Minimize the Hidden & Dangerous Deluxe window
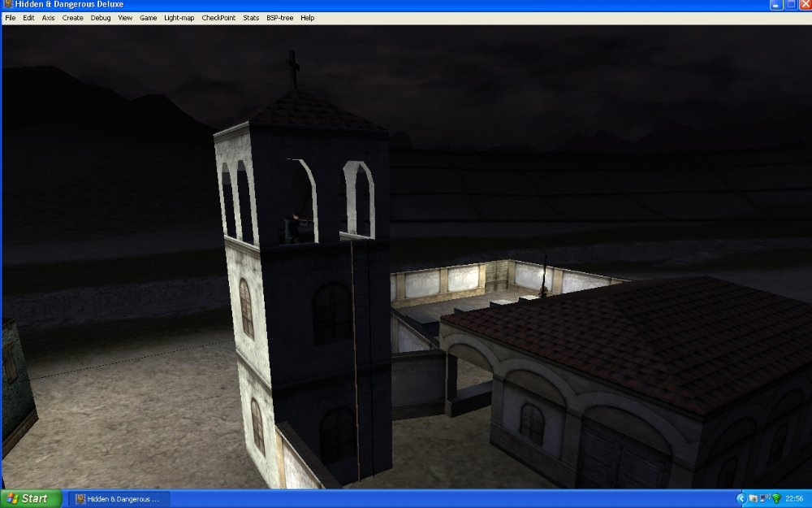This screenshot has height=508, width=812. (775, 5)
